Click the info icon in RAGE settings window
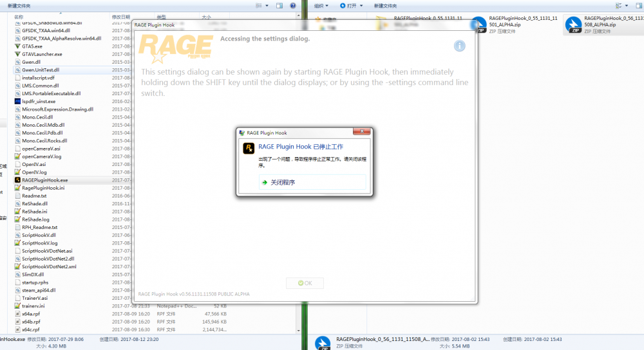The image size is (644, 350). click(x=460, y=46)
